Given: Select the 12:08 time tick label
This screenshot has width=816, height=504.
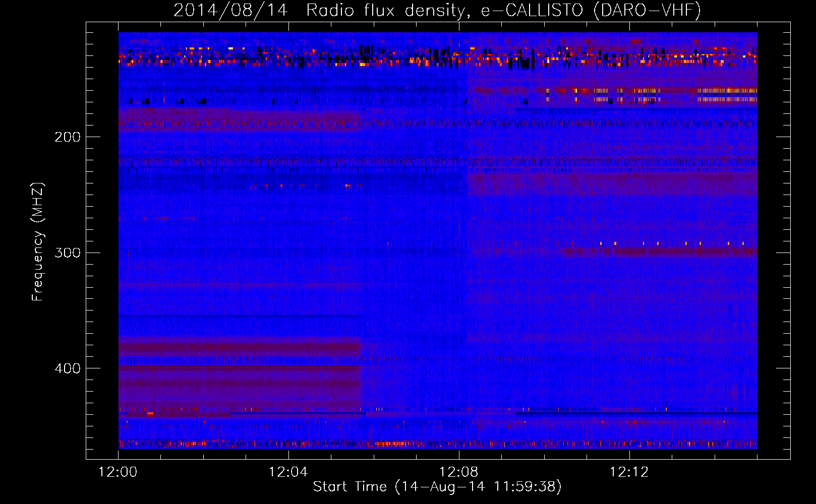Looking at the screenshot, I should coord(459,472).
